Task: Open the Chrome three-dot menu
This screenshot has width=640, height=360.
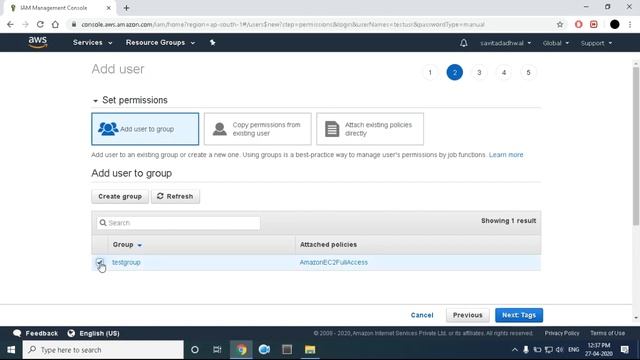Action: point(630,24)
